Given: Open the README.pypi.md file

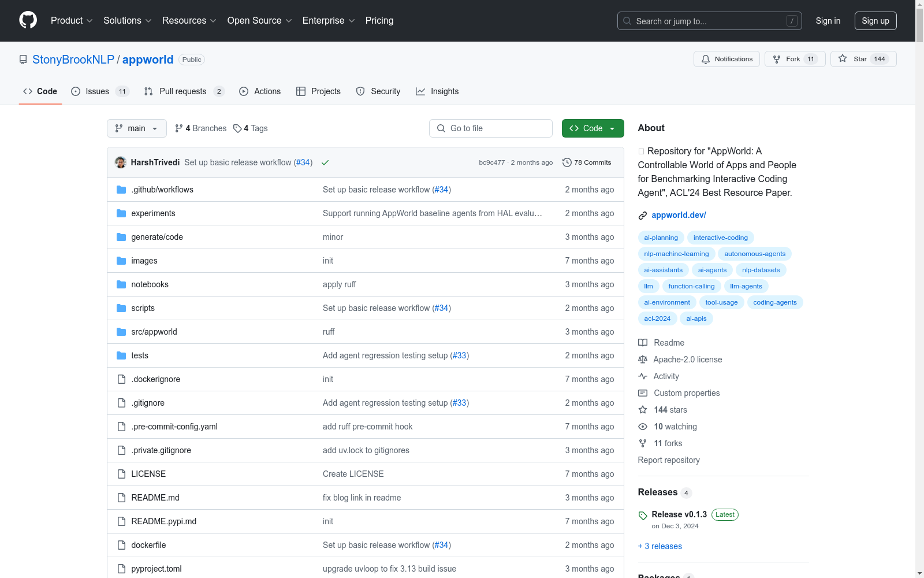Looking at the screenshot, I should pos(164,521).
